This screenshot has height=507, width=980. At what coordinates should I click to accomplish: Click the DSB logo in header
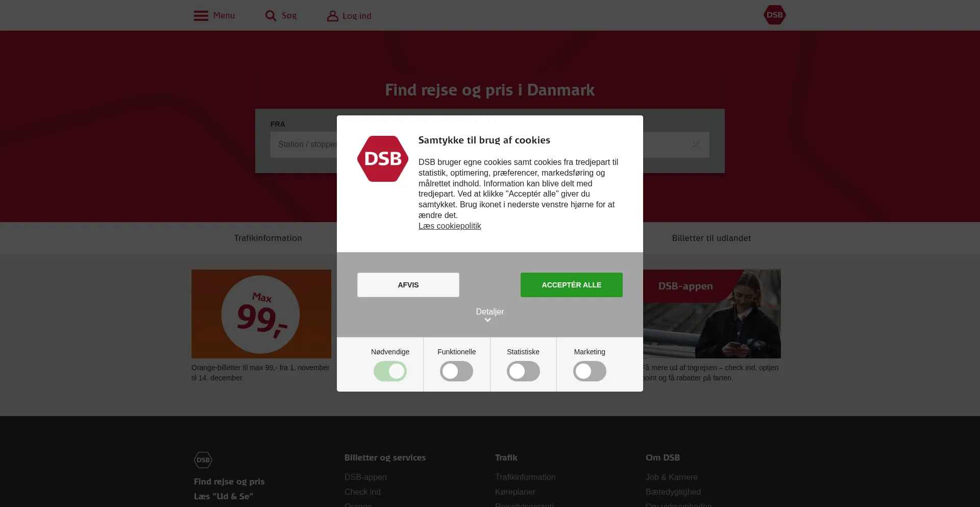774,15
